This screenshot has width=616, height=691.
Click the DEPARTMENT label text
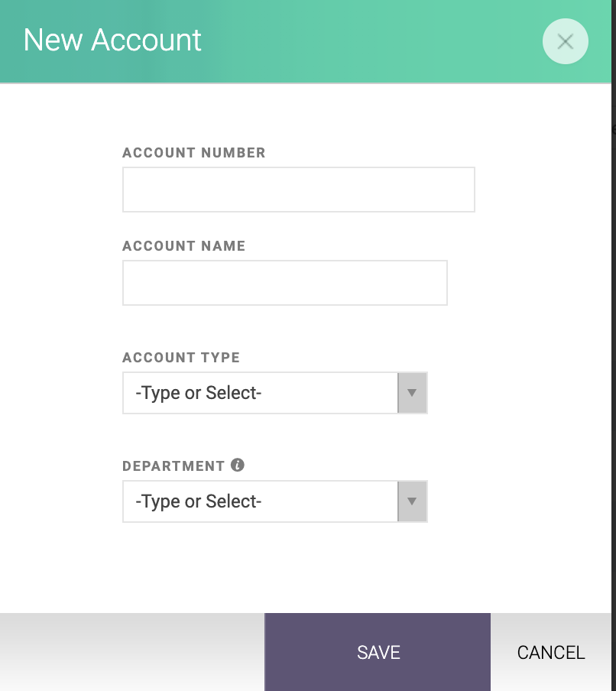click(x=173, y=466)
